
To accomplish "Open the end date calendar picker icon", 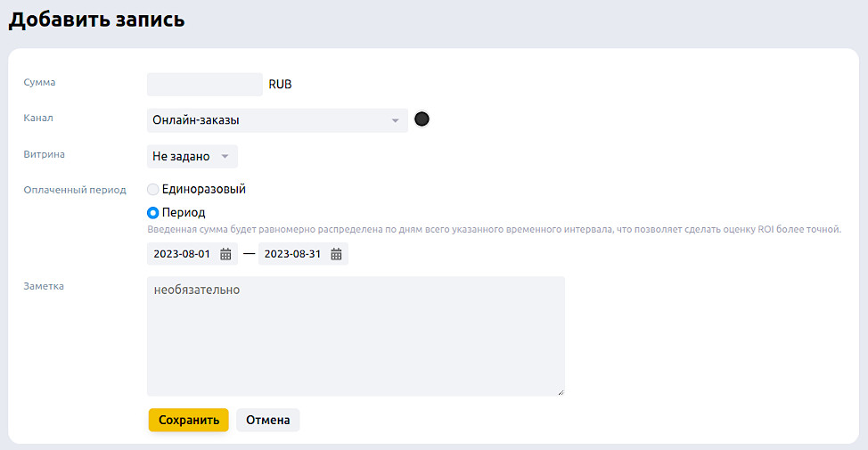I will tap(337, 254).
